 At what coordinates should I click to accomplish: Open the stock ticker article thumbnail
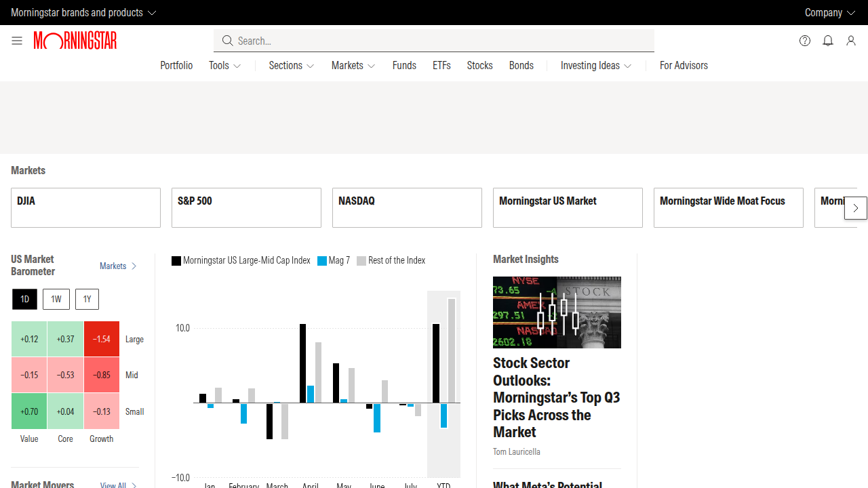click(x=557, y=312)
